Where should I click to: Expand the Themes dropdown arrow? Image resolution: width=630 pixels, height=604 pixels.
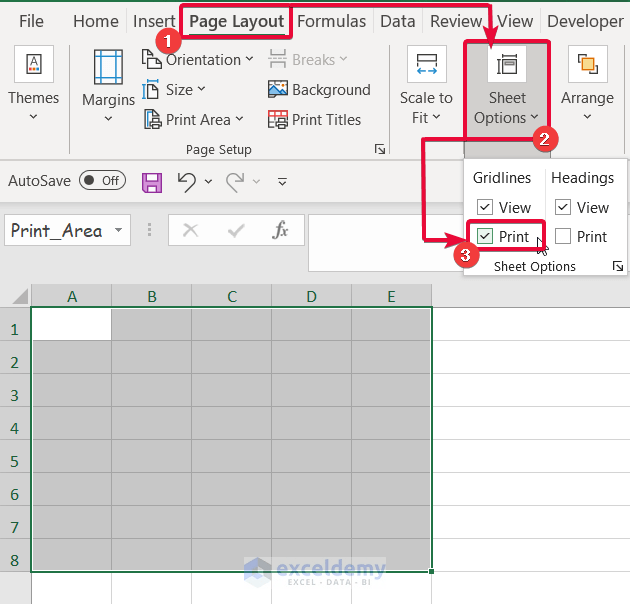tap(34, 117)
